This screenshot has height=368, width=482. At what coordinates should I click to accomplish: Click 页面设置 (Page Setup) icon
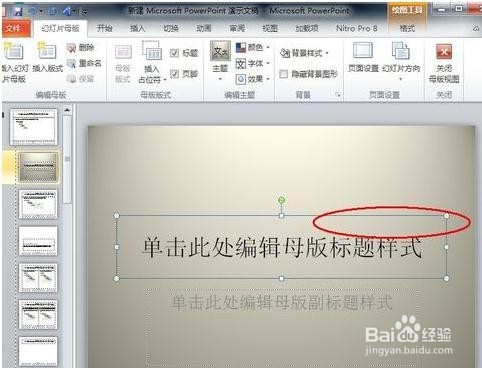point(363,57)
